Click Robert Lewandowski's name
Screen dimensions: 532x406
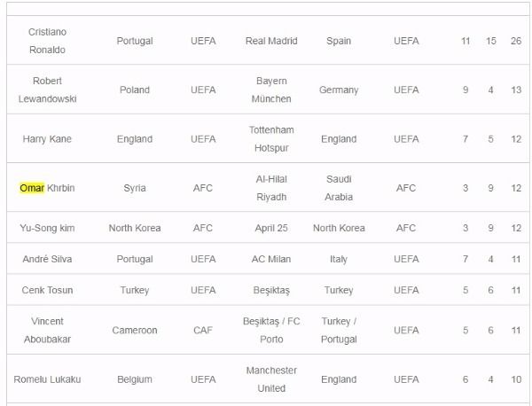click(x=47, y=90)
